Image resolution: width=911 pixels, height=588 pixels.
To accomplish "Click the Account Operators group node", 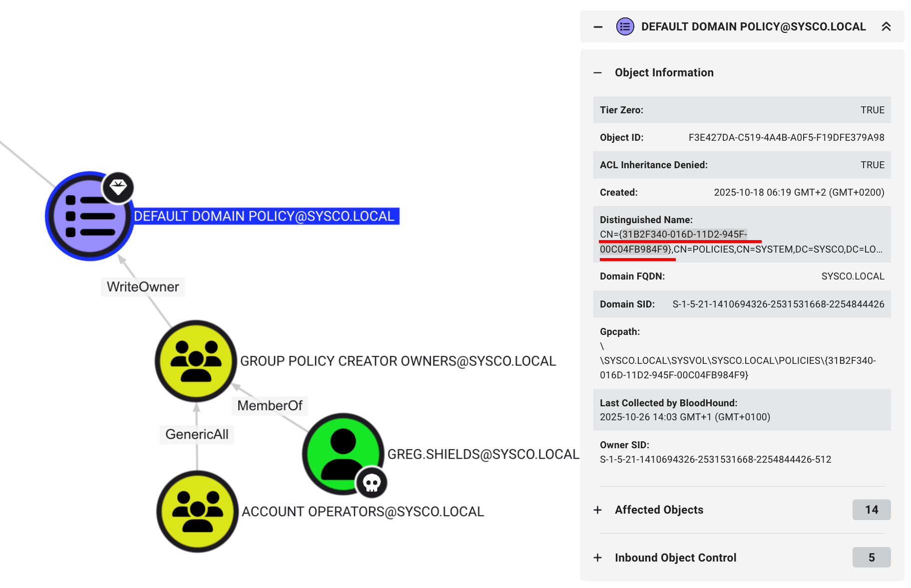I will pyautogui.click(x=197, y=512).
